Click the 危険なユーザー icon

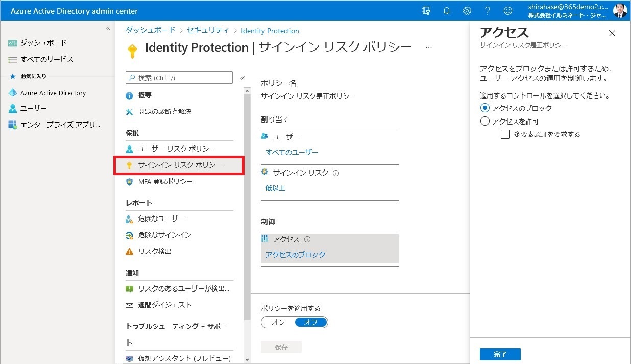(x=129, y=219)
